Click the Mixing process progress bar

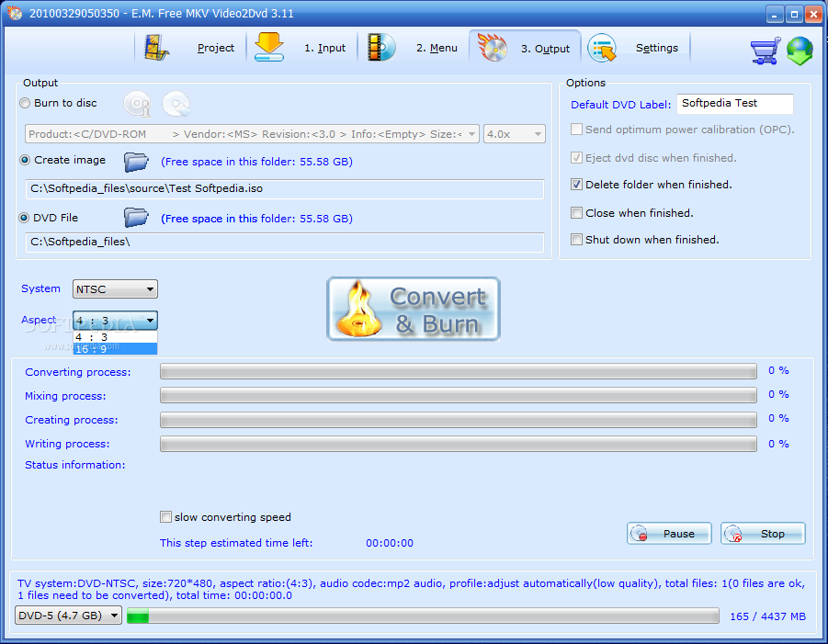click(459, 395)
